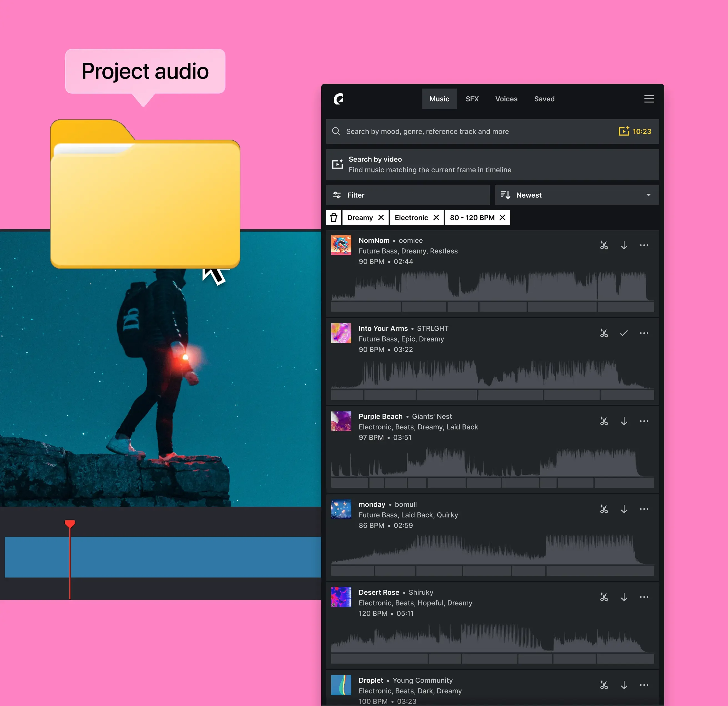
Task: Remove the Electronic filter chip
Action: [x=436, y=217]
